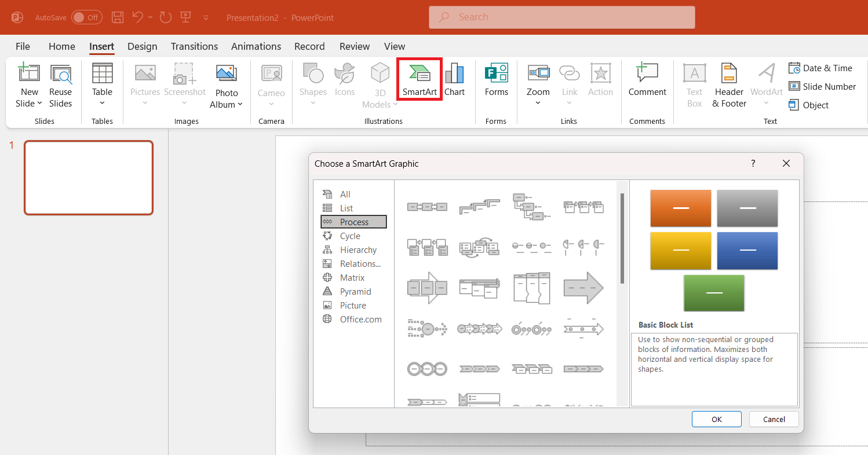Close the Choose a SmartArt Graphic dialog

coord(786,164)
